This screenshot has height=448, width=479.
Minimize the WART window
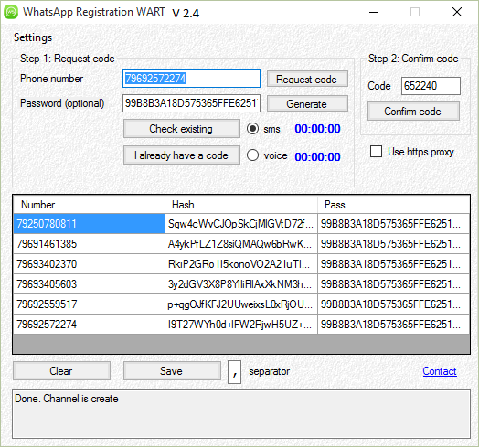tap(374, 12)
